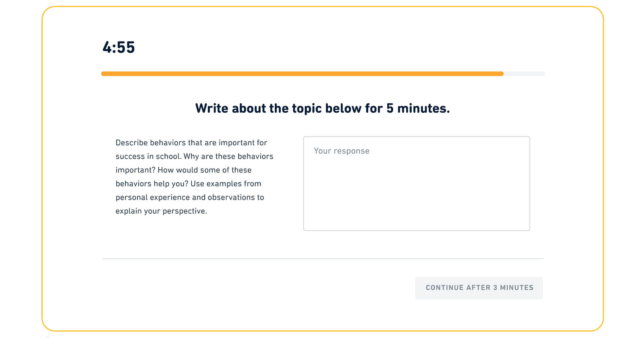Click into the "Your response" text box
The width and height of the screenshot is (644, 338).
point(416,183)
